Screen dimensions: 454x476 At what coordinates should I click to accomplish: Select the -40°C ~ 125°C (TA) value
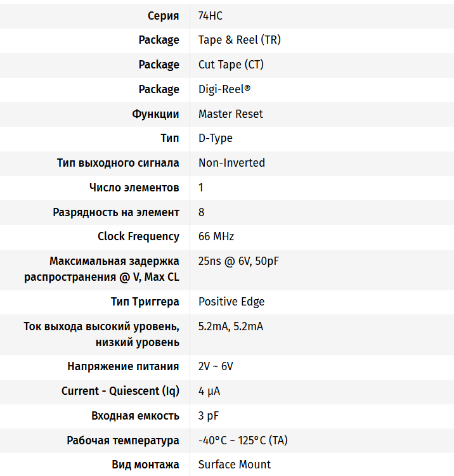point(243,441)
